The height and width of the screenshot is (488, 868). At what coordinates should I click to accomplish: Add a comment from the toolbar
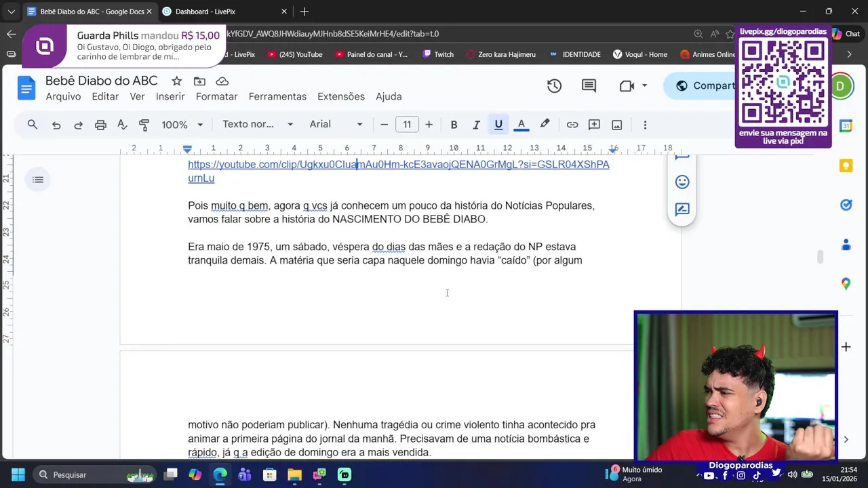[594, 125]
